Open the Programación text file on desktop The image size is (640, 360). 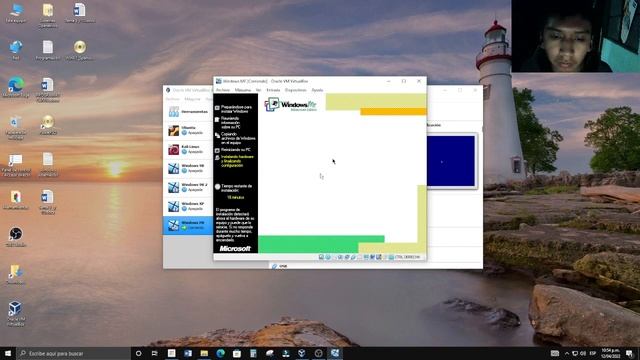click(48, 50)
